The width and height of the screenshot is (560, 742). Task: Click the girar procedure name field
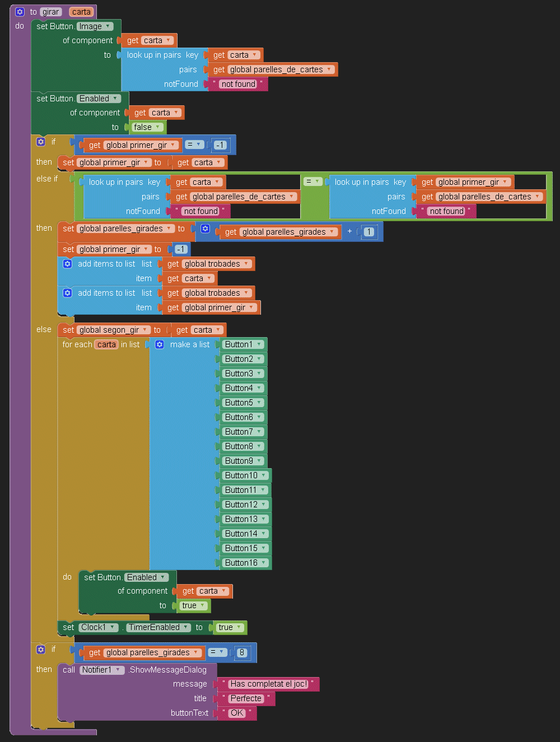click(x=50, y=12)
